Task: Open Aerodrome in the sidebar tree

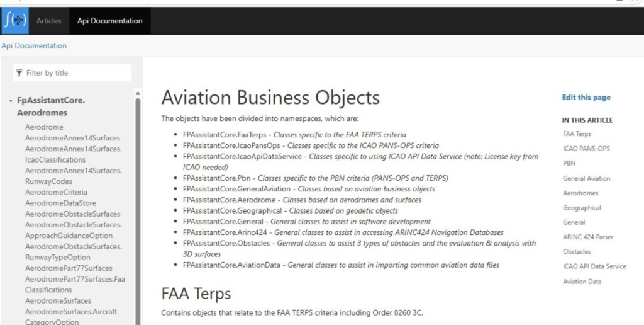Action: tap(44, 127)
